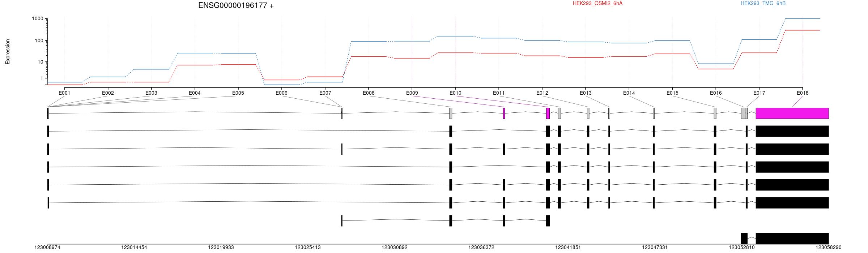Click the Expression y-axis title
The height and width of the screenshot is (253, 868).
[8, 52]
